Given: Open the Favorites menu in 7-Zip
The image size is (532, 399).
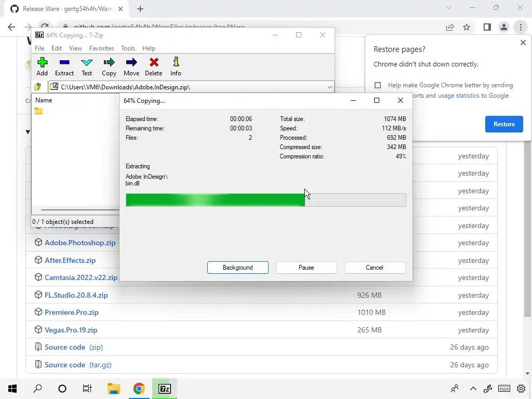Looking at the screenshot, I should click(x=101, y=48).
